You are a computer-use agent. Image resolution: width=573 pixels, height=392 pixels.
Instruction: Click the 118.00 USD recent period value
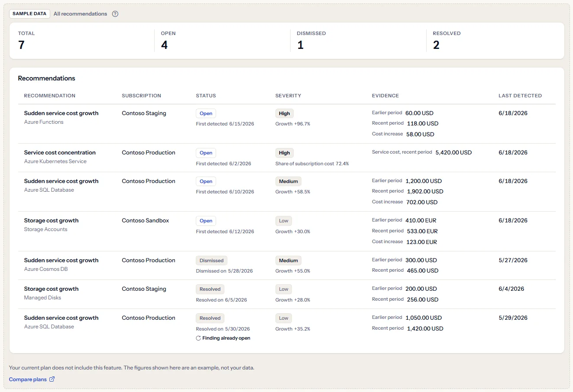point(423,123)
